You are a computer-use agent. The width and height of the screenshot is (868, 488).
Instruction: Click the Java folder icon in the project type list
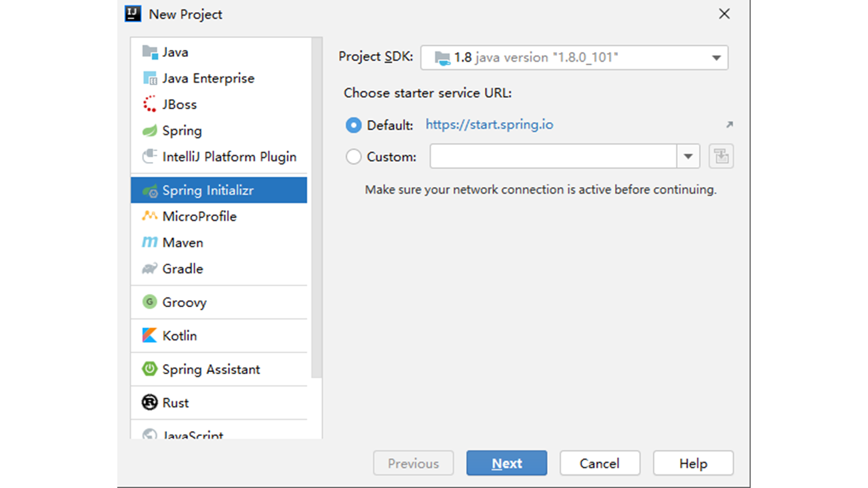(150, 52)
